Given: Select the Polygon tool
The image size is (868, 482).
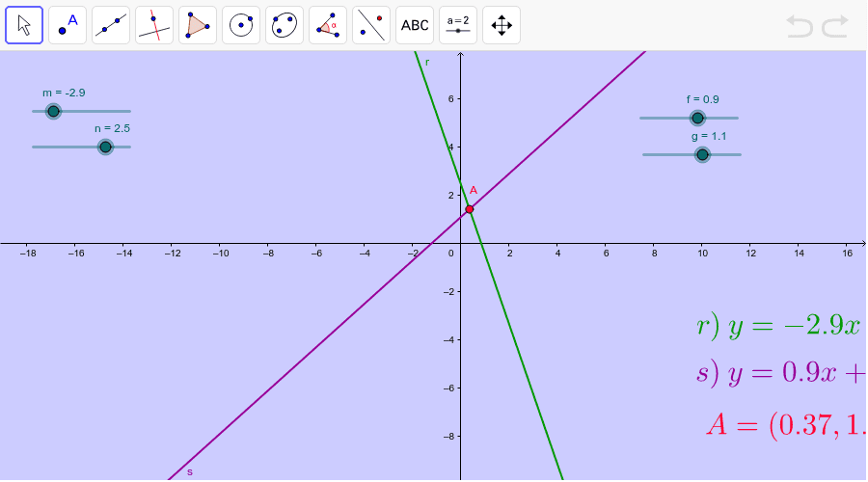Looking at the screenshot, I should click(x=198, y=25).
